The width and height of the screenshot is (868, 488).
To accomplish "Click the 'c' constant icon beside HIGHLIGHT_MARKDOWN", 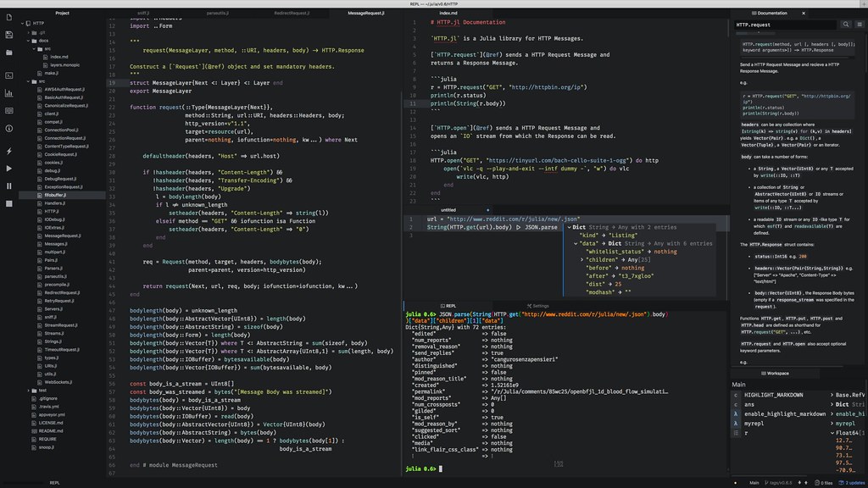I will [736, 395].
